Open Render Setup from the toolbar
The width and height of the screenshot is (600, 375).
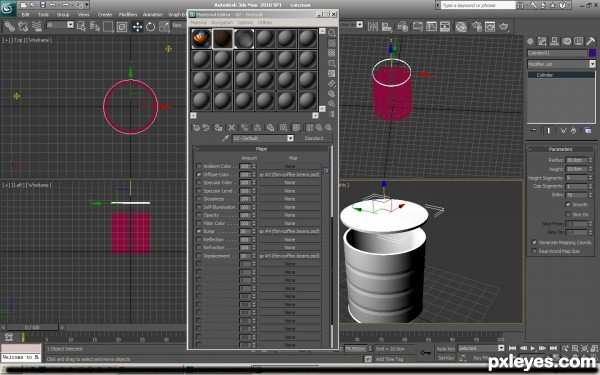(x=476, y=26)
